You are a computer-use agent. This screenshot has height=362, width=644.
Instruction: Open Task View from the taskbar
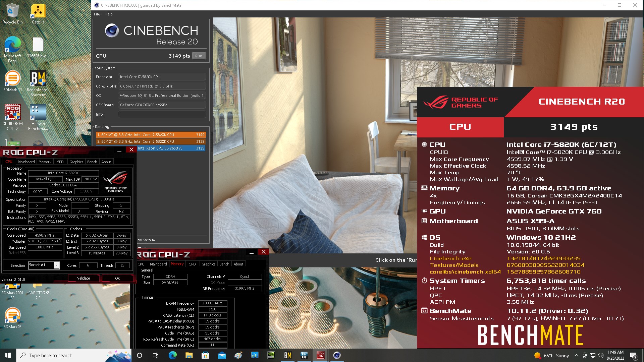click(156, 355)
